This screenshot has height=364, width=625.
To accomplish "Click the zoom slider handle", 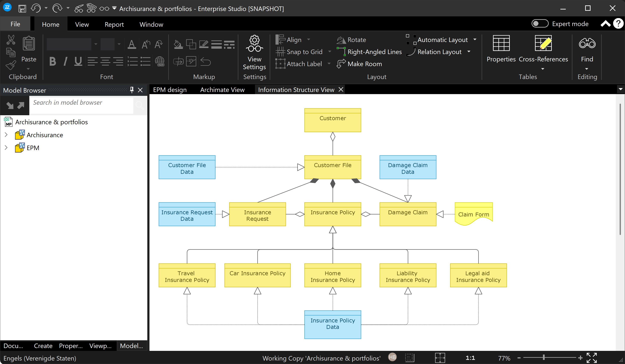I will (x=543, y=358).
